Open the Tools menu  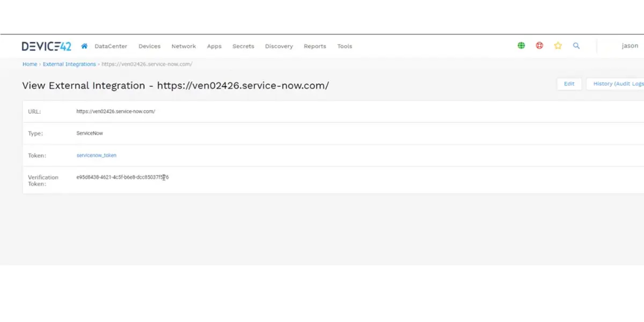(x=345, y=46)
